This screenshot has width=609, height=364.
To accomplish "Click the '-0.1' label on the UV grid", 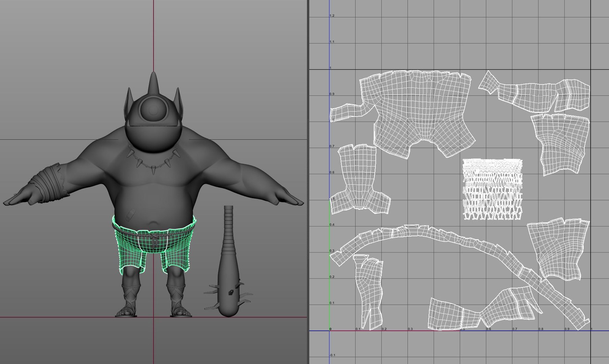I will point(332,355).
